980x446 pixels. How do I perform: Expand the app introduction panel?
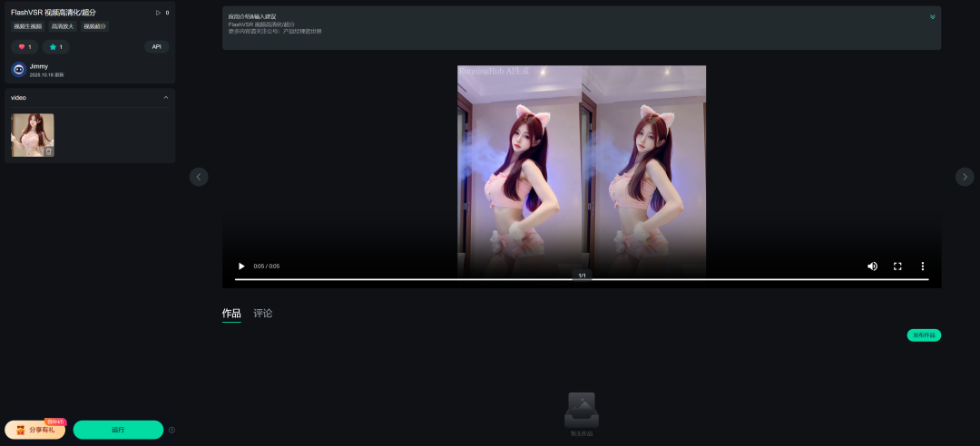932,16
